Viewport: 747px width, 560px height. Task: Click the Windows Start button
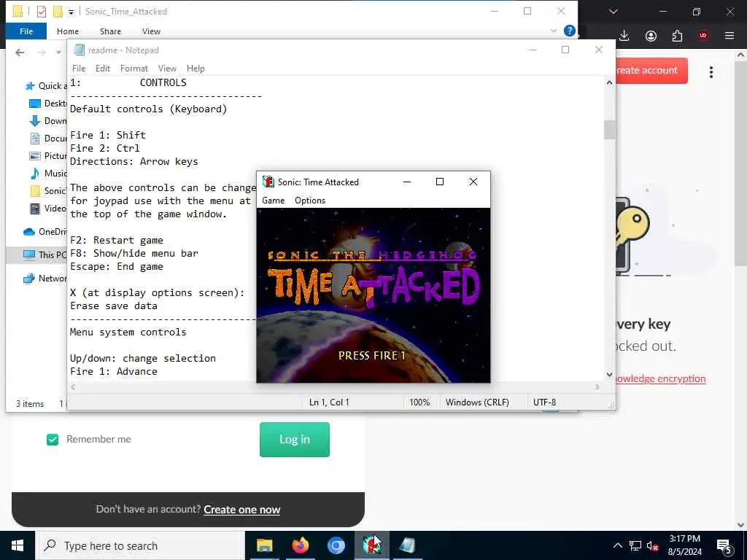click(x=18, y=545)
